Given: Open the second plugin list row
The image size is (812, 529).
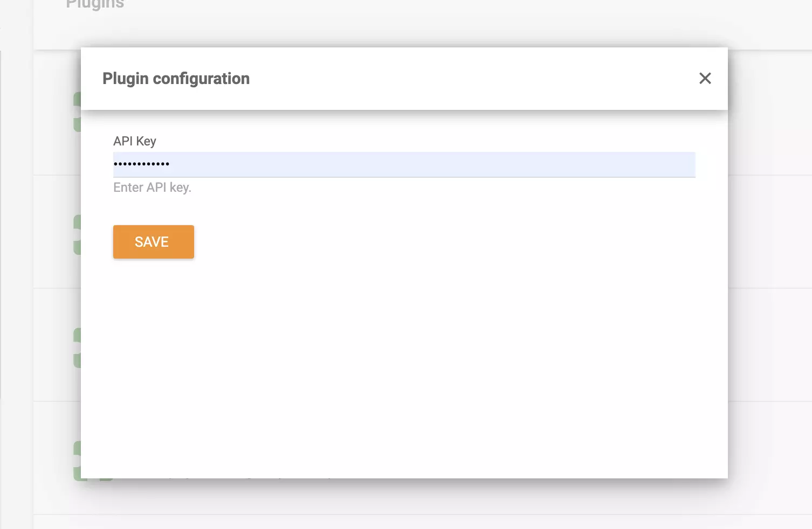Looking at the screenshot, I should [57, 232].
